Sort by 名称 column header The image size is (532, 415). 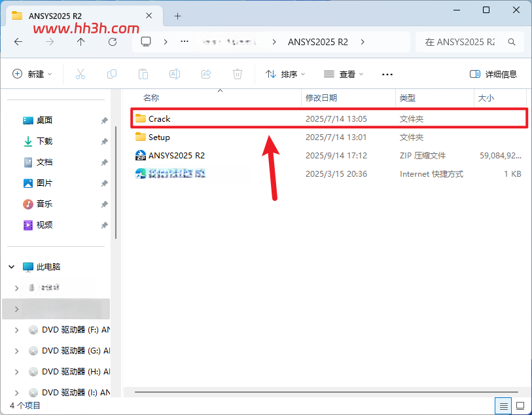click(x=151, y=98)
